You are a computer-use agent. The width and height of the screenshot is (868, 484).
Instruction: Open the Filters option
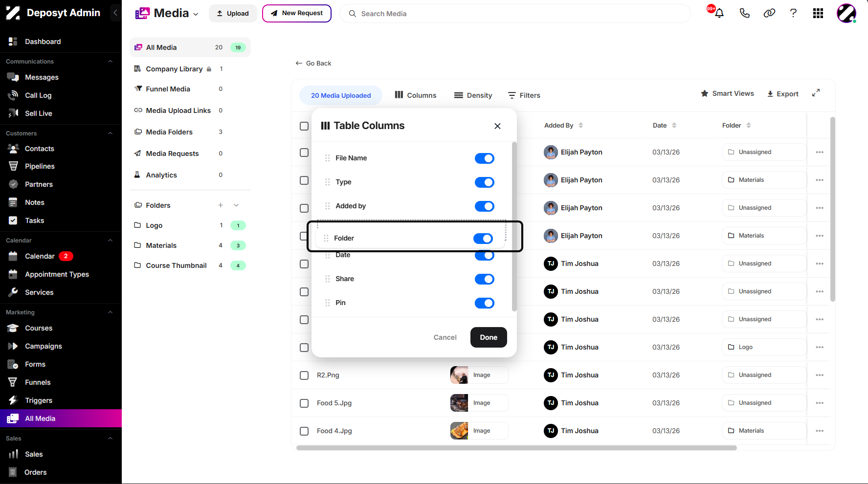click(524, 95)
